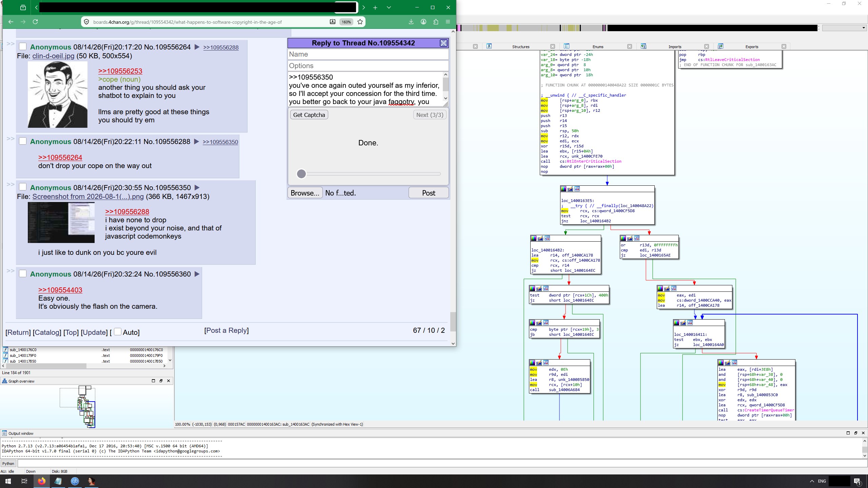Click the Get Captcha button
868x488 pixels.
309,115
